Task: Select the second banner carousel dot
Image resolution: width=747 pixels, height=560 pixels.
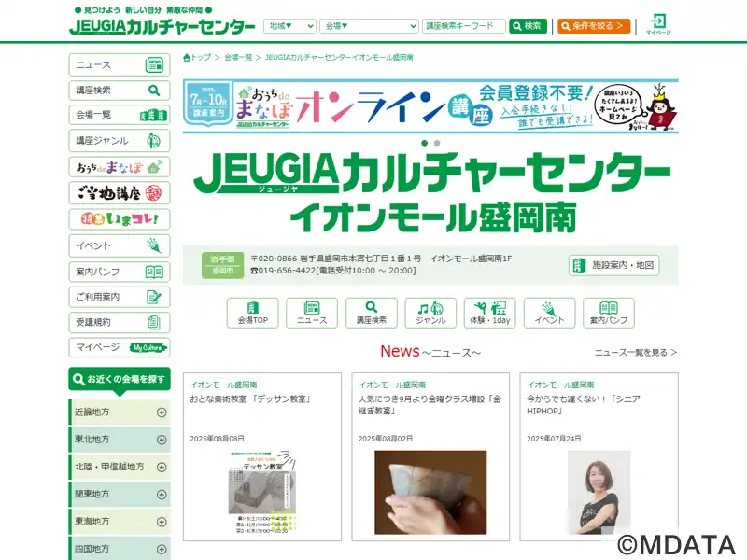Action: point(437,143)
